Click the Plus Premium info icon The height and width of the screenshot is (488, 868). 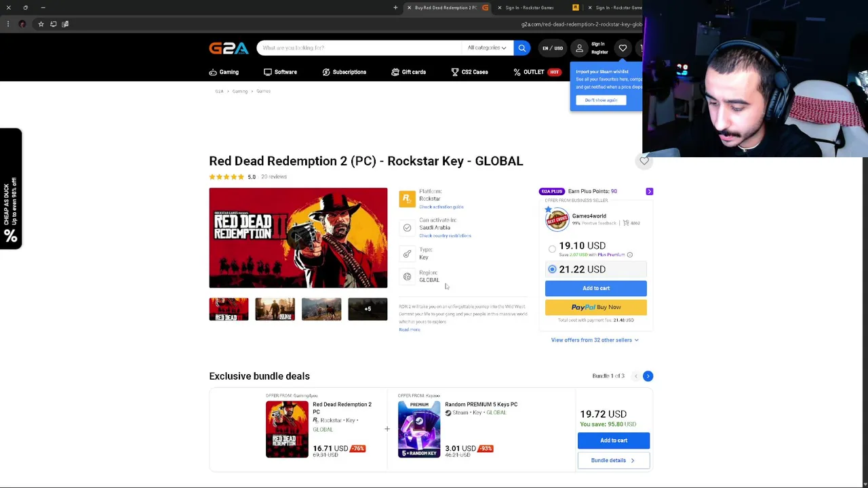629,255
